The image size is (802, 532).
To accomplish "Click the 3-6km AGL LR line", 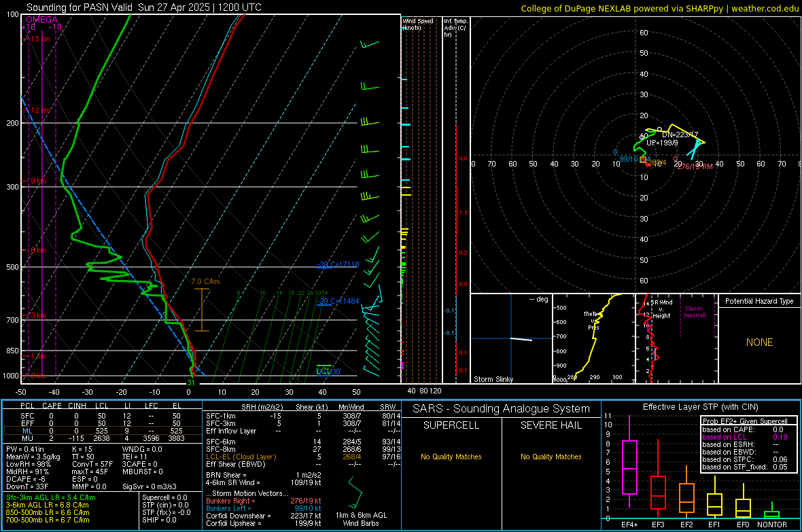I will [47, 505].
